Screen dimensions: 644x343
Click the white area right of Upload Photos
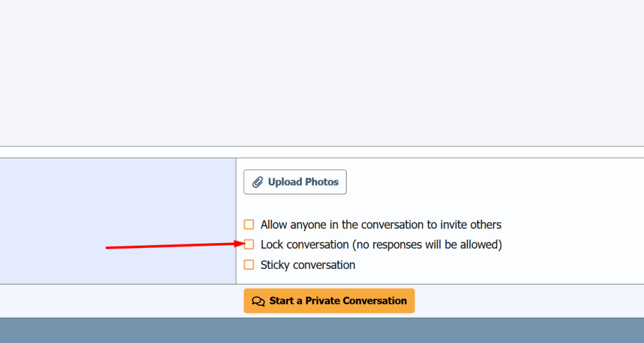point(491,182)
